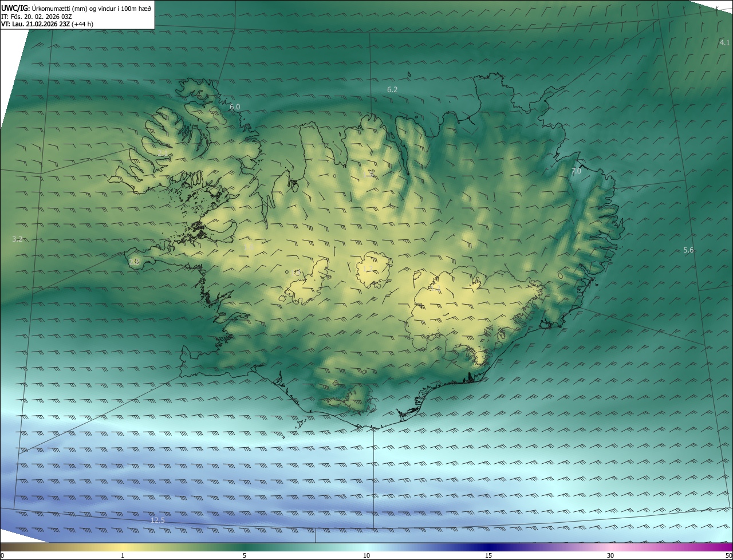733x560 pixels.
Task: Click the '50' tick on the colour scale
Action: (x=728, y=555)
